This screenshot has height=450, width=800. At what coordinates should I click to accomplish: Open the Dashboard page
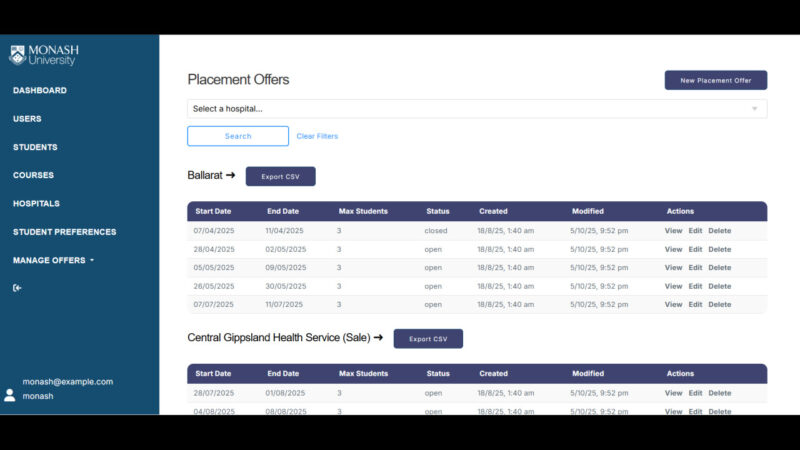(x=40, y=91)
